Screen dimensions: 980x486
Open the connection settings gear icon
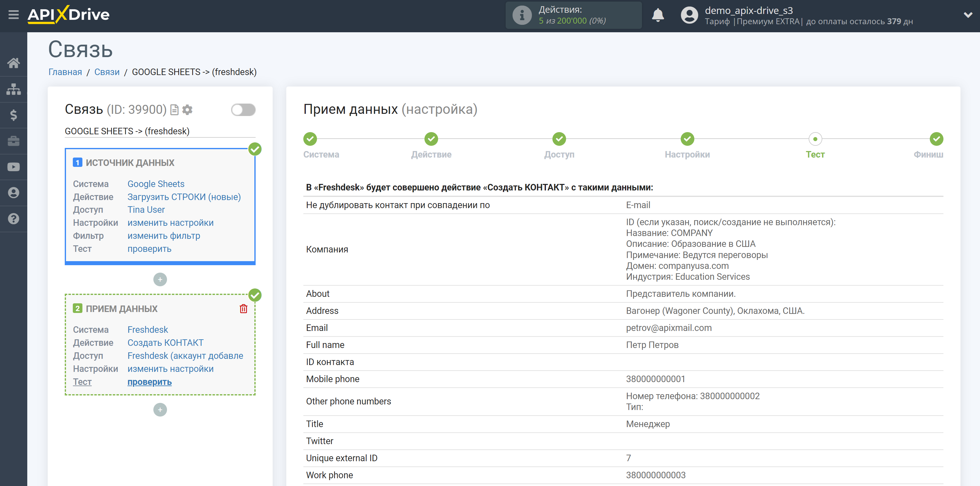click(x=187, y=110)
